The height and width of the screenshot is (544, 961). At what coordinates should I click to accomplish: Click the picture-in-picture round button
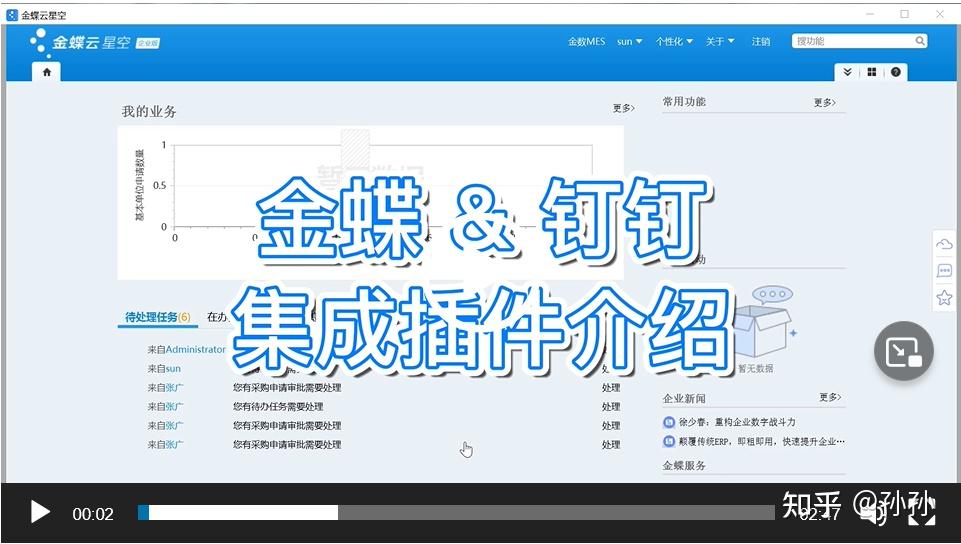903,351
